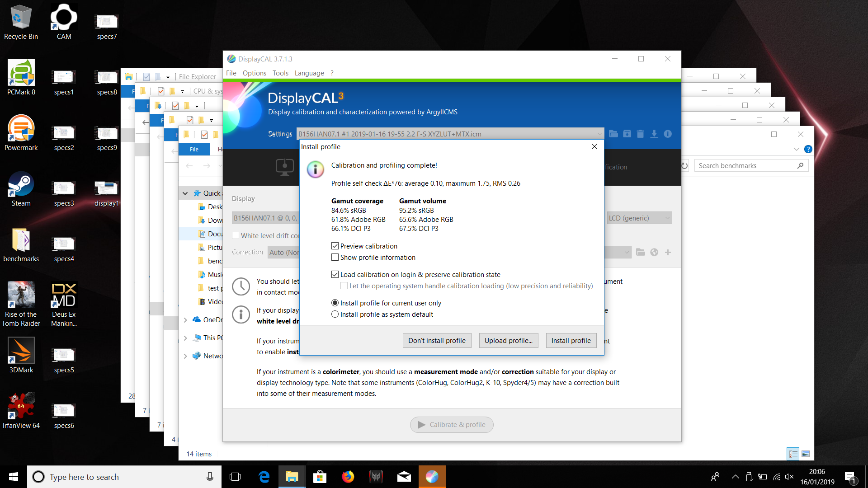Select Install profile as system default
This screenshot has height=488, width=868.
tap(335, 314)
